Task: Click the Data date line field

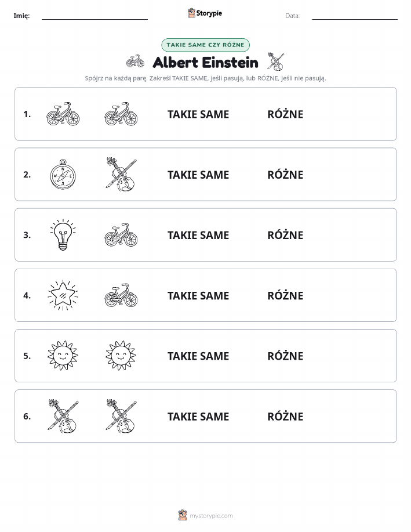Action: (355, 16)
